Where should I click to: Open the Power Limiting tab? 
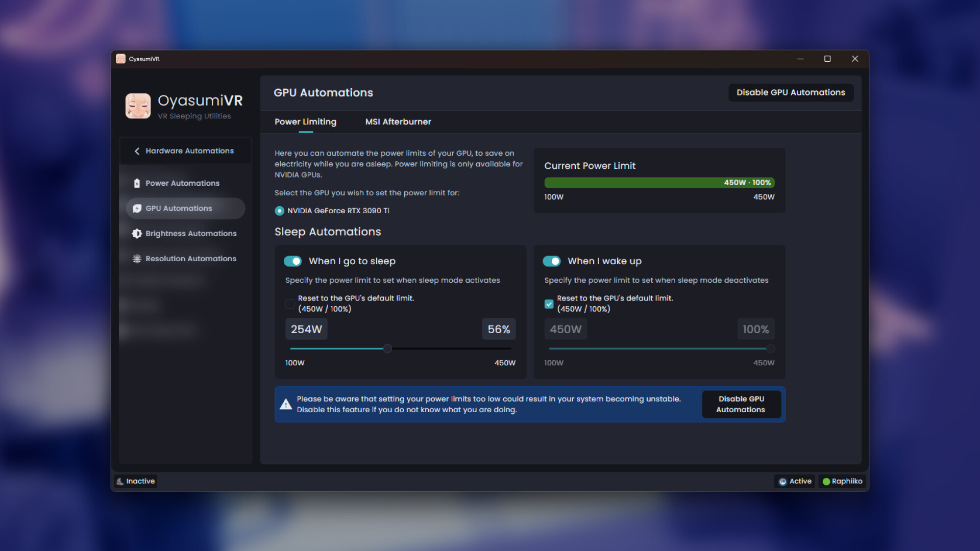click(305, 121)
